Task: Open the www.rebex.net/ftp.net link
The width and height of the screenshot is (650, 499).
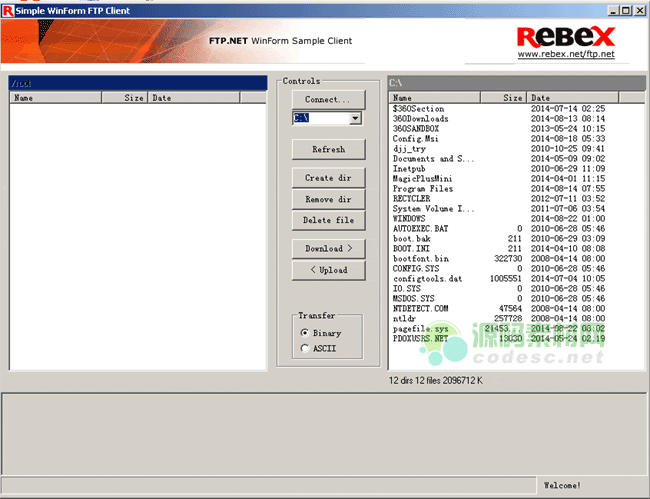Action: point(565,54)
